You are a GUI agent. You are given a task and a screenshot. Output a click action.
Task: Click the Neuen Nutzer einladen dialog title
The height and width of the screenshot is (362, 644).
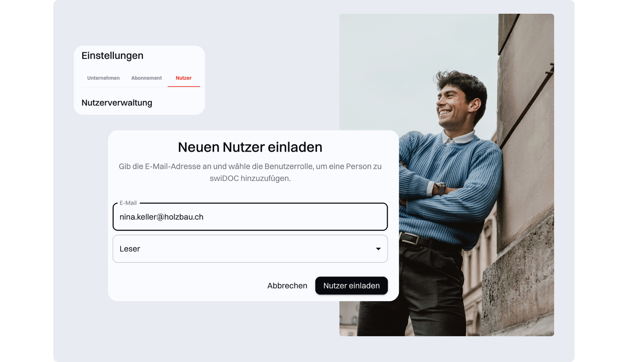(250, 147)
